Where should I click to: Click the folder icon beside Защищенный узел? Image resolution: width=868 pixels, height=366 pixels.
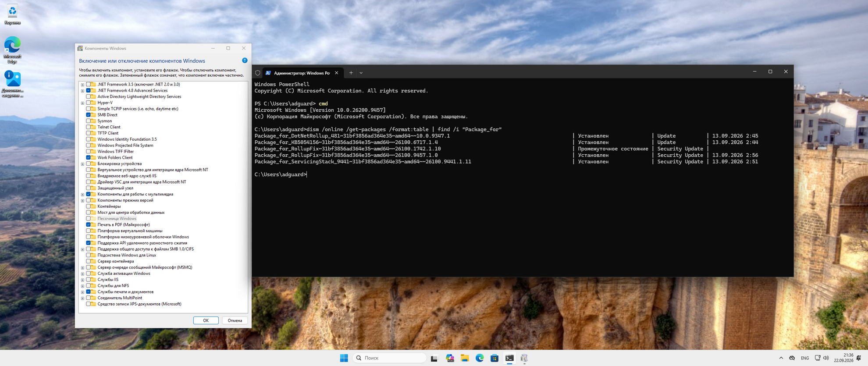click(93, 188)
